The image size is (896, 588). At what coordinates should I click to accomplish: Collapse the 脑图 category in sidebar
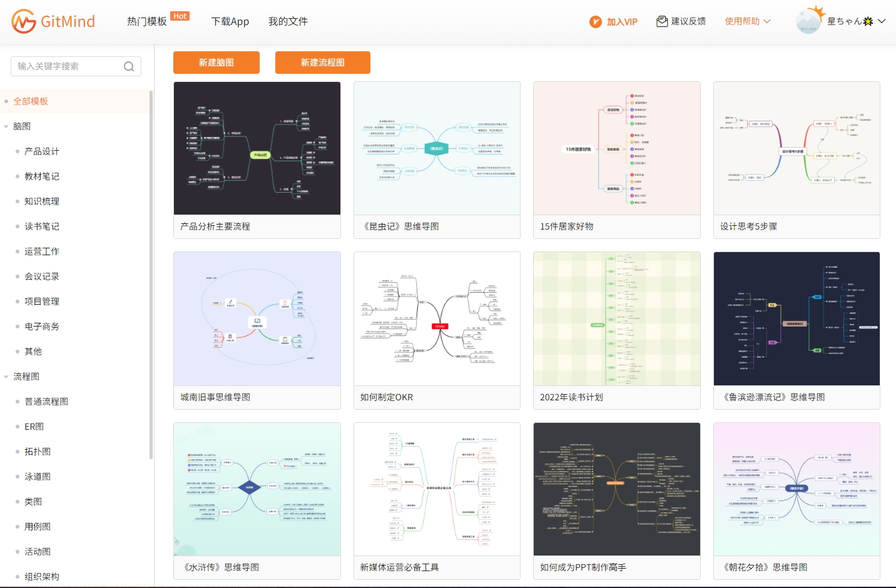pos(6,126)
